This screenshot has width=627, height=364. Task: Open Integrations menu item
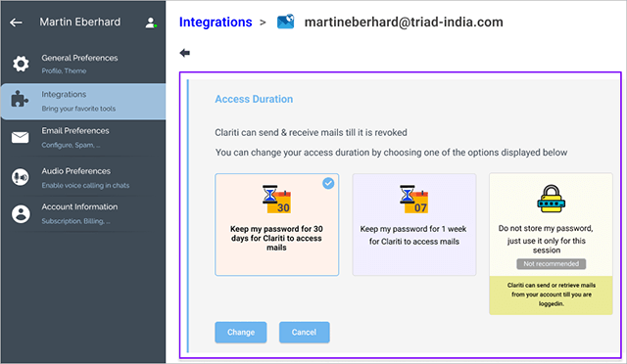tap(83, 102)
